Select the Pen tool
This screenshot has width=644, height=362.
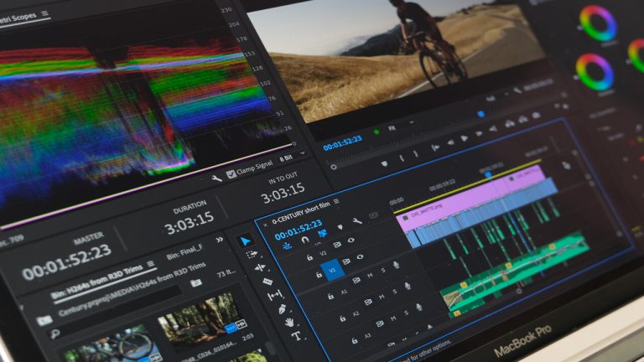click(x=282, y=308)
